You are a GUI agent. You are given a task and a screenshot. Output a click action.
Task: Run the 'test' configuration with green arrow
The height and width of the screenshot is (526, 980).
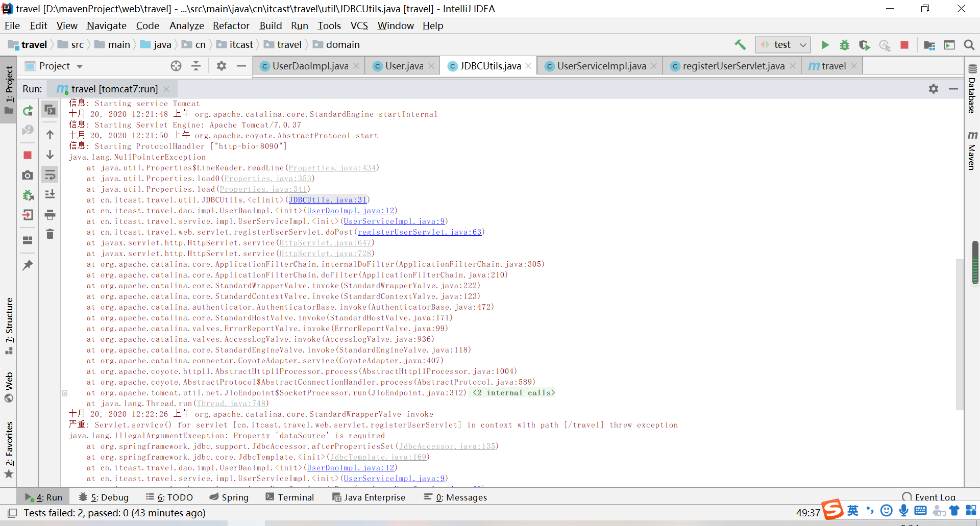[825, 45]
